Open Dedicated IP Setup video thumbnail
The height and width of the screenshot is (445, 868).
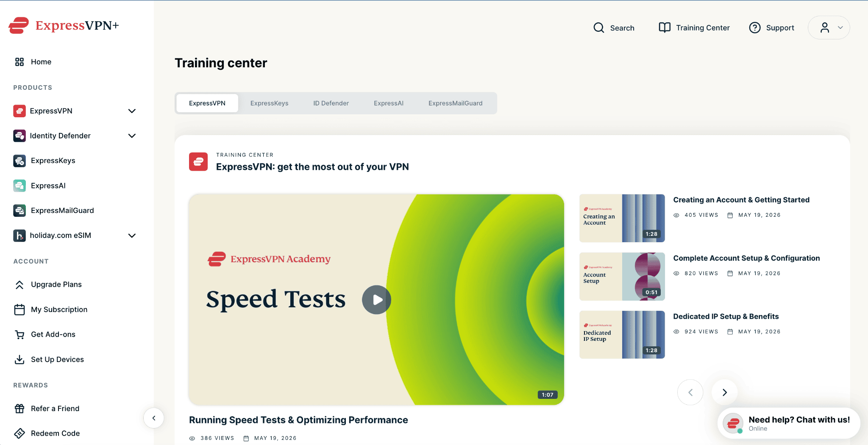pos(622,335)
